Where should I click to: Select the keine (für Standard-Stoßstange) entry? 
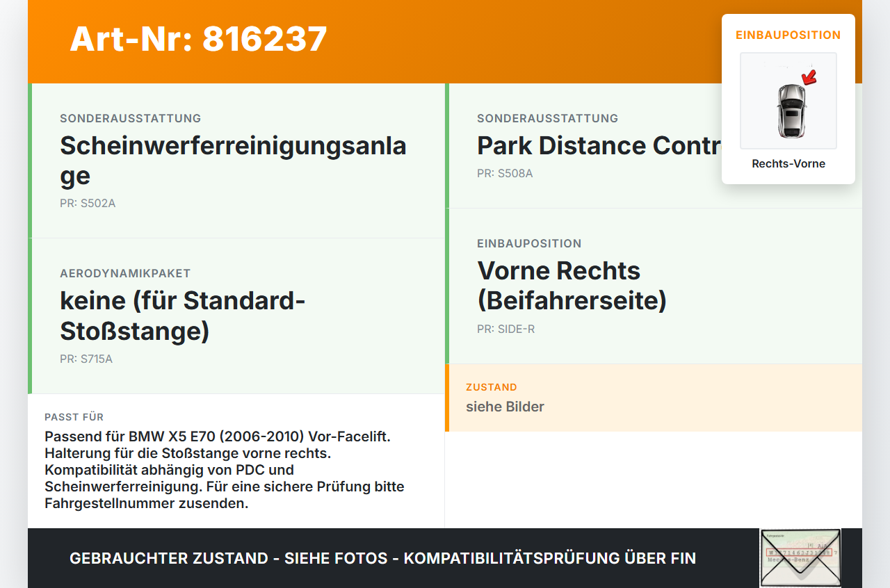click(184, 316)
